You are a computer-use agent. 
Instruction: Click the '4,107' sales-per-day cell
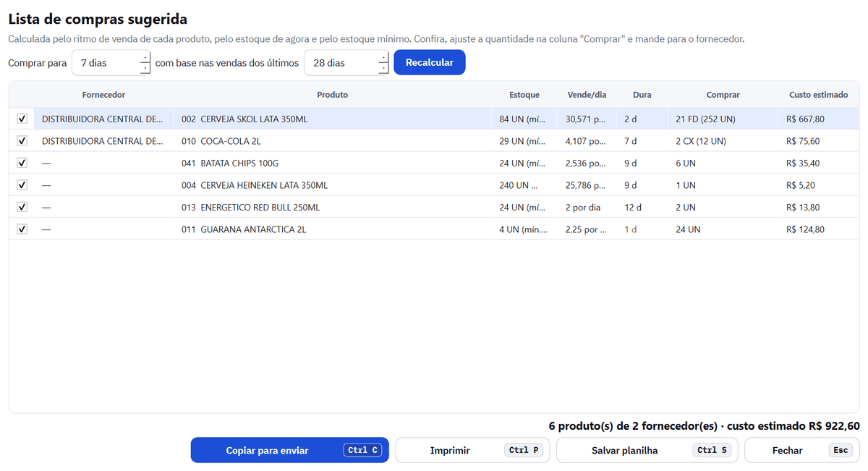click(x=587, y=141)
